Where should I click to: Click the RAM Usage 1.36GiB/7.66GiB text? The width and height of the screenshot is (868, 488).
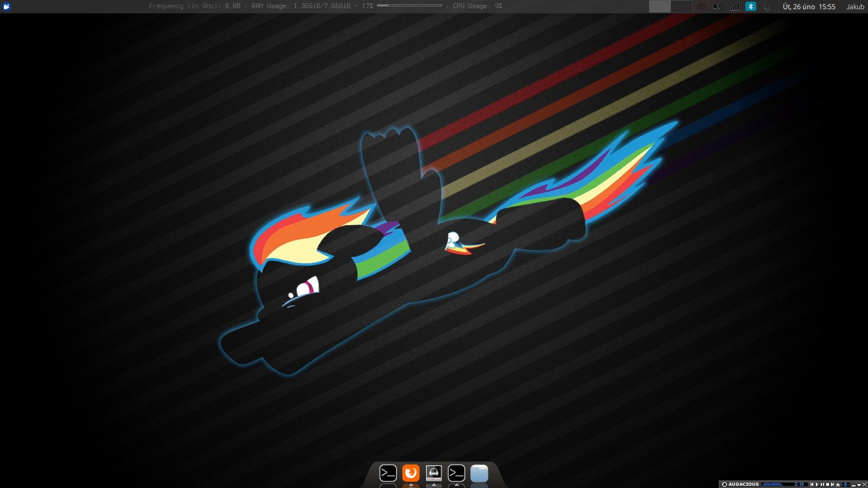[301, 6]
